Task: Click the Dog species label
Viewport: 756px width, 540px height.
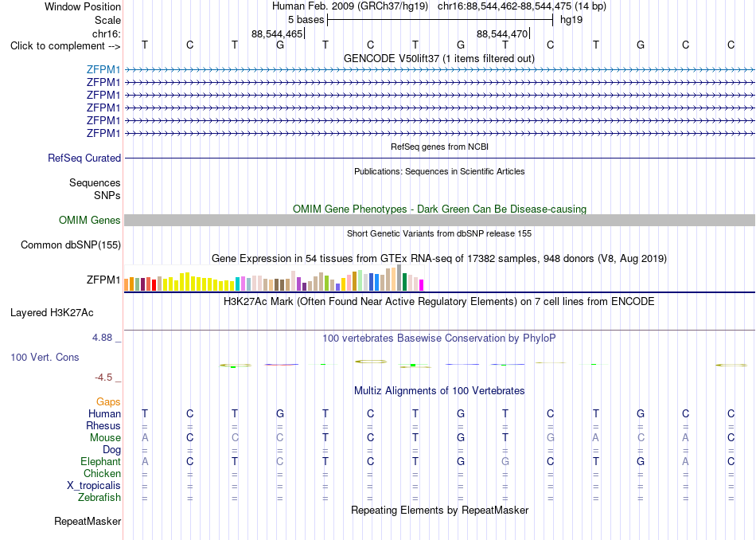Action: click(111, 450)
